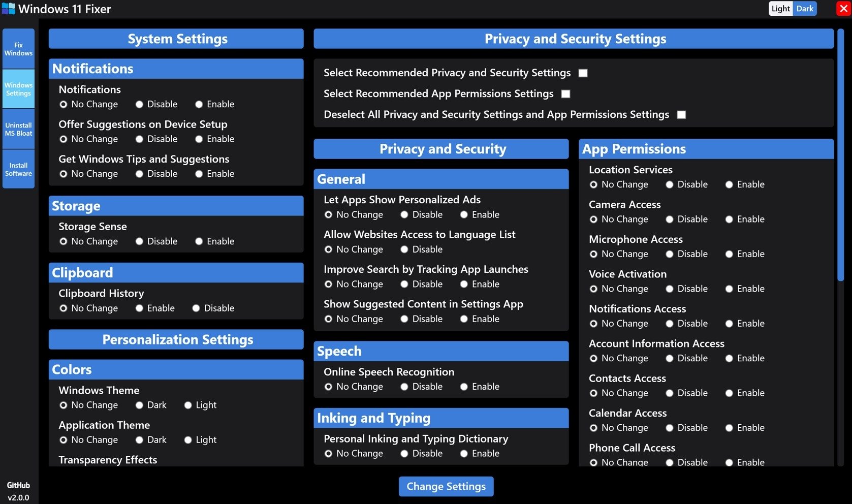The width and height of the screenshot is (852, 504).
Task: Select Disable for Notifications
Action: tap(139, 104)
